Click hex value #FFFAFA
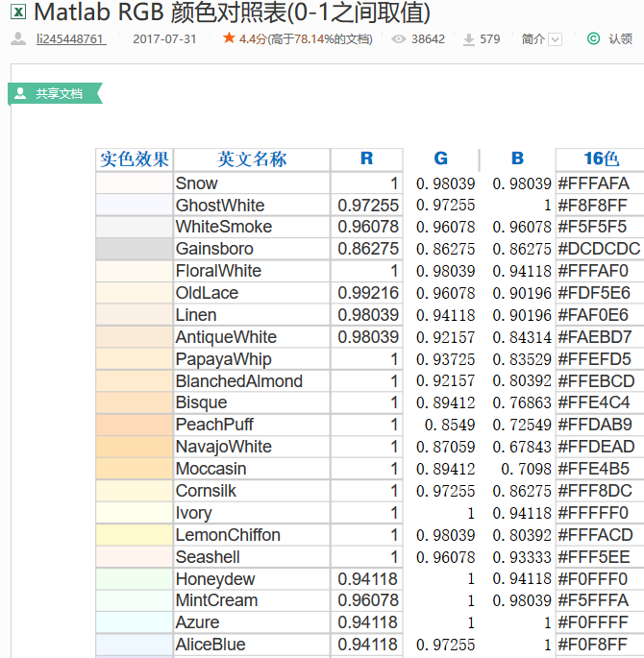The width and height of the screenshot is (644, 658). point(593,183)
